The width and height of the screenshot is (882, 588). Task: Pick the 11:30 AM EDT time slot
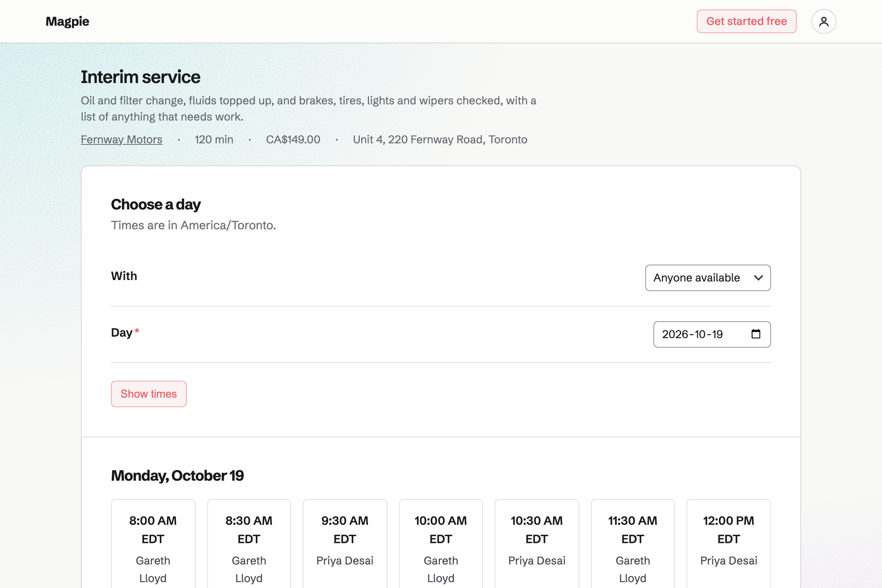tap(632, 544)
